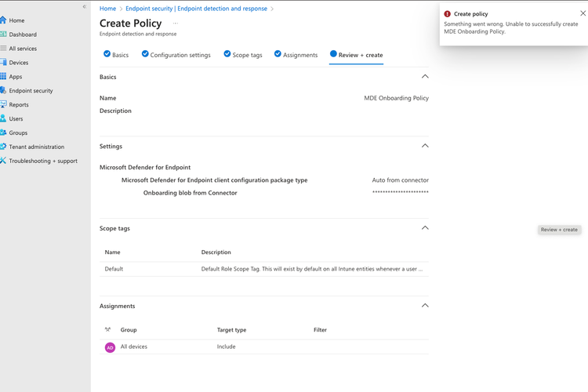Go to the Configuration settings tab
588x392 pixels.
176,55
